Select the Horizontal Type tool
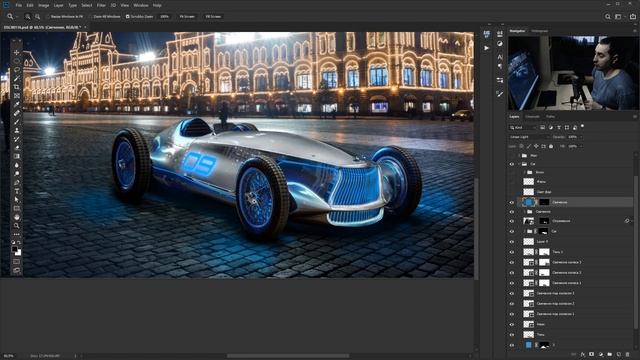The image size is (640, 360). click(x=16, y=191)
